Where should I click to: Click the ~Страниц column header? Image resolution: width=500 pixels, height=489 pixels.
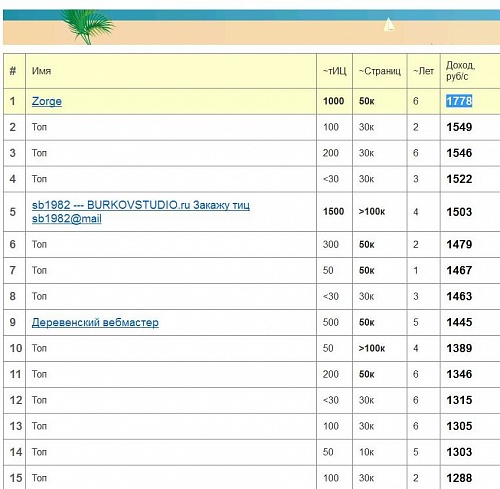tap(380, 71)
